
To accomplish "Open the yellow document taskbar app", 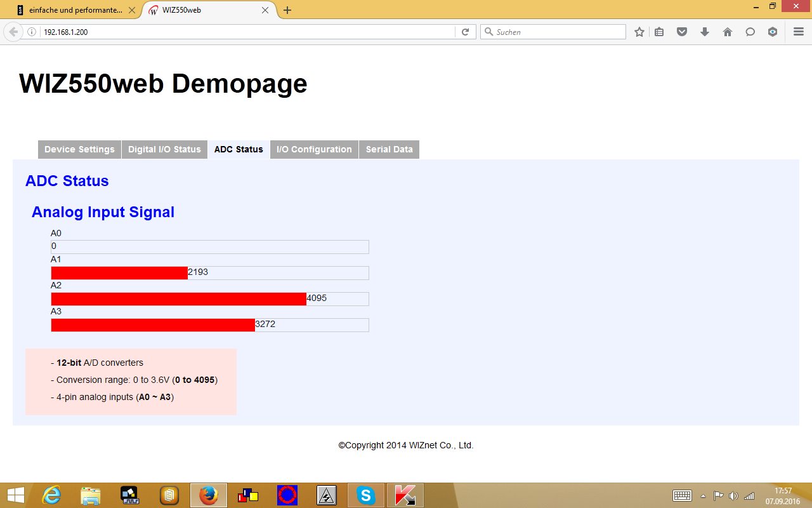I will tap(169, 495).
